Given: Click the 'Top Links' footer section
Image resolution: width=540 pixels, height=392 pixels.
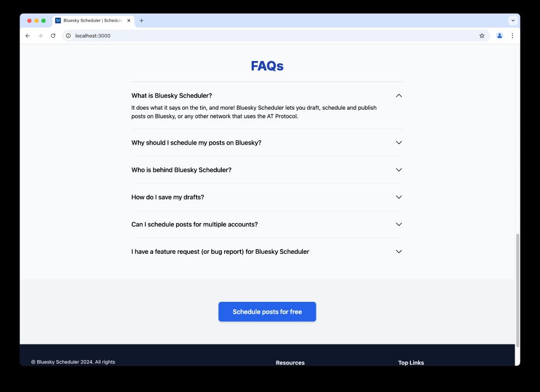Looking at the screenshot, I should (411, 362).
